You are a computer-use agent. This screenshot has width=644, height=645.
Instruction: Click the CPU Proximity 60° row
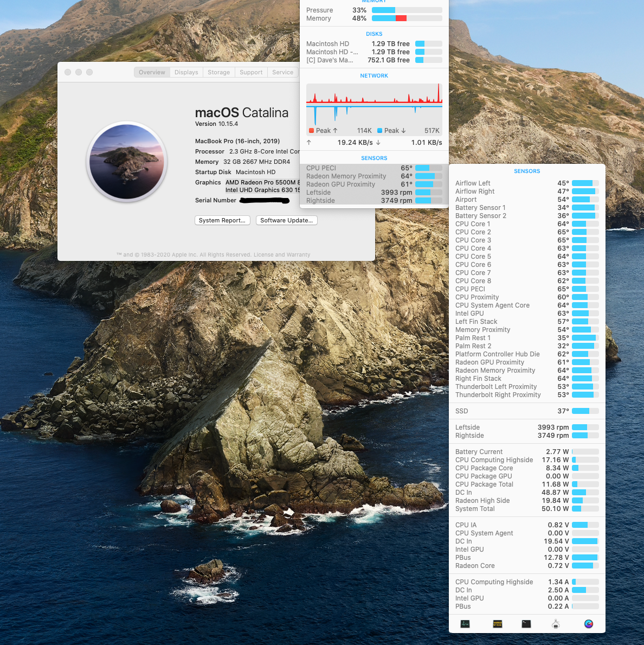click(x=527, y=297)
